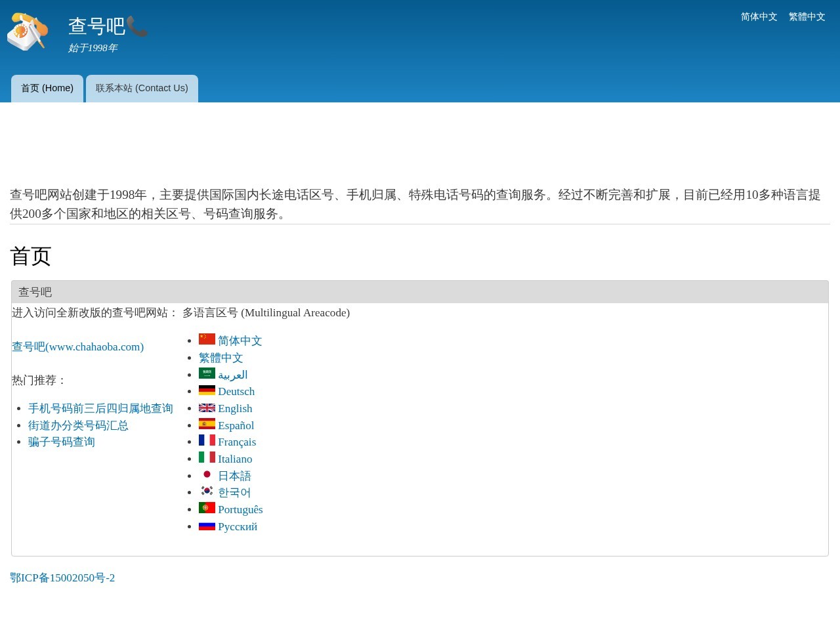Viewport: 840px width, 630px height.
Task: Click the 手机号码前三后四归属地查询 link
Action: pyautogui.click(x=100, y=408)
